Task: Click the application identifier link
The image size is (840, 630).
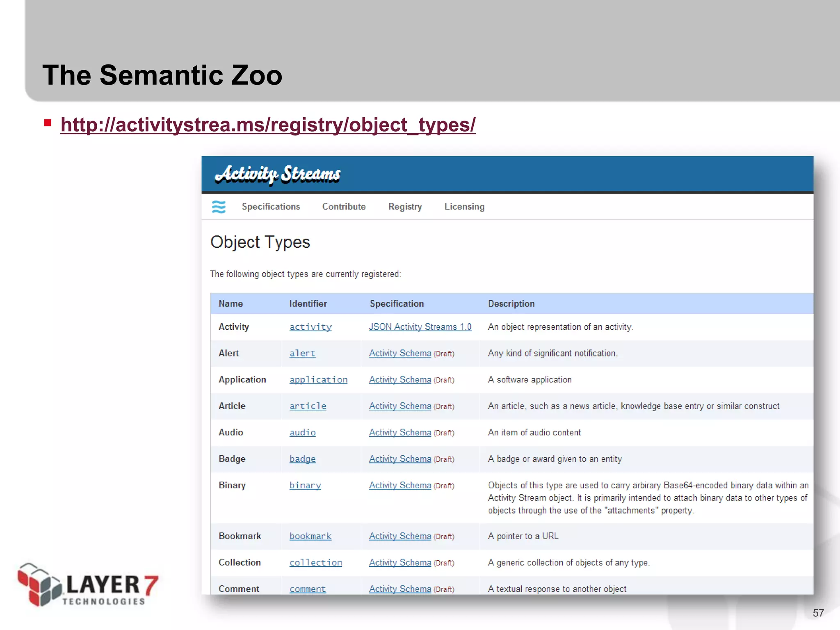Action: pyautogui.click(x=318, y=380)
